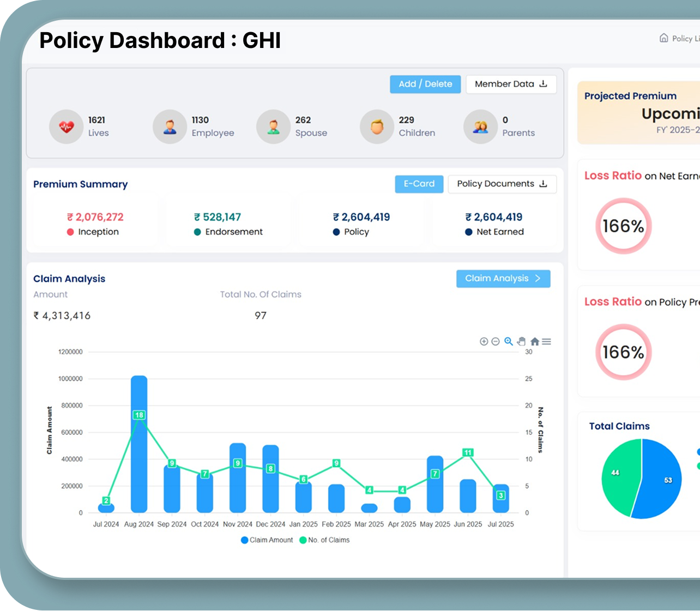Toggle the E-Card option
This screenshot has height=611, width=700.
point(419,184)
